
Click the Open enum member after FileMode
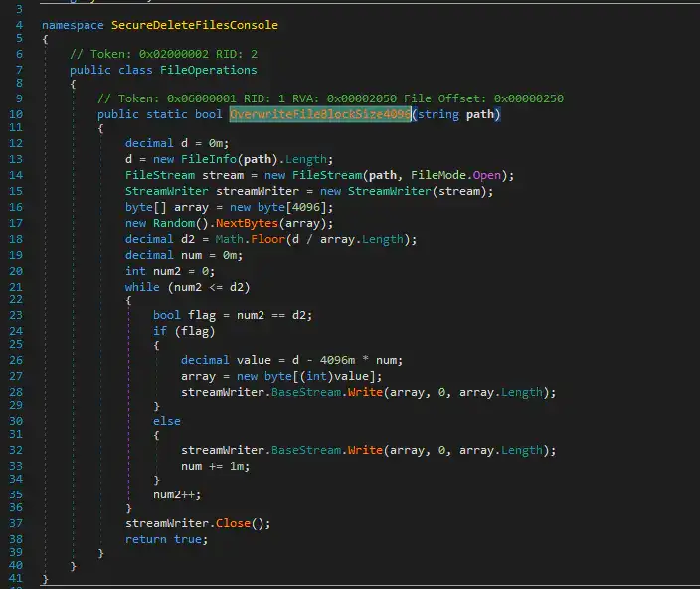pyautogui.click(x=487, y=176)
